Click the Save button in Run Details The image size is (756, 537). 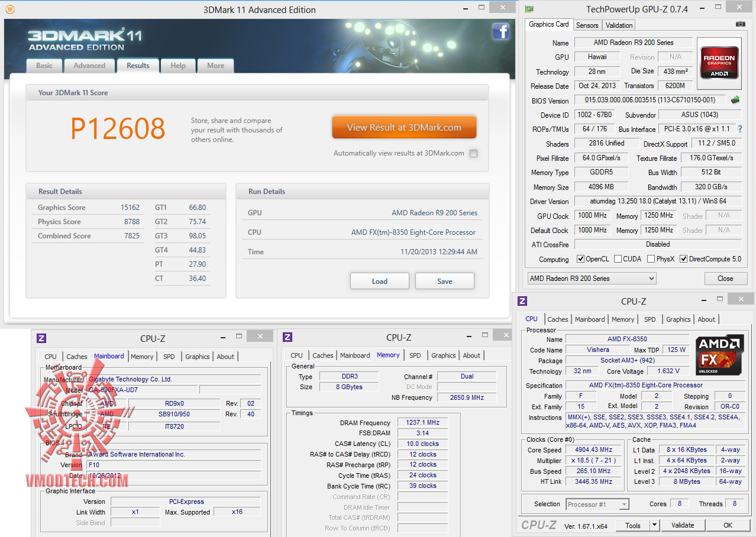[x=445, y=281]
